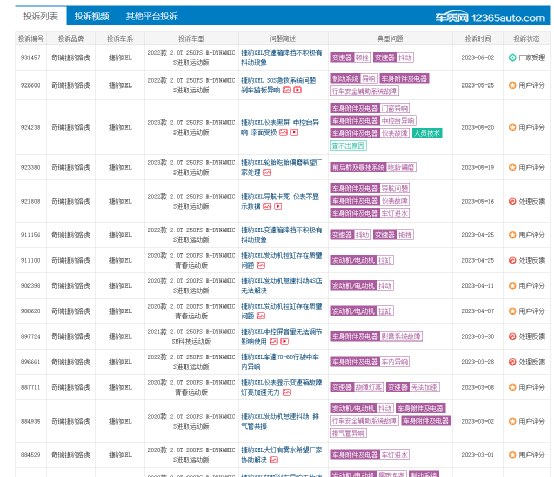Click the 车内异响 tag in complaint 896661
This screenshot has width=554, height=477.
coord(395,362)
